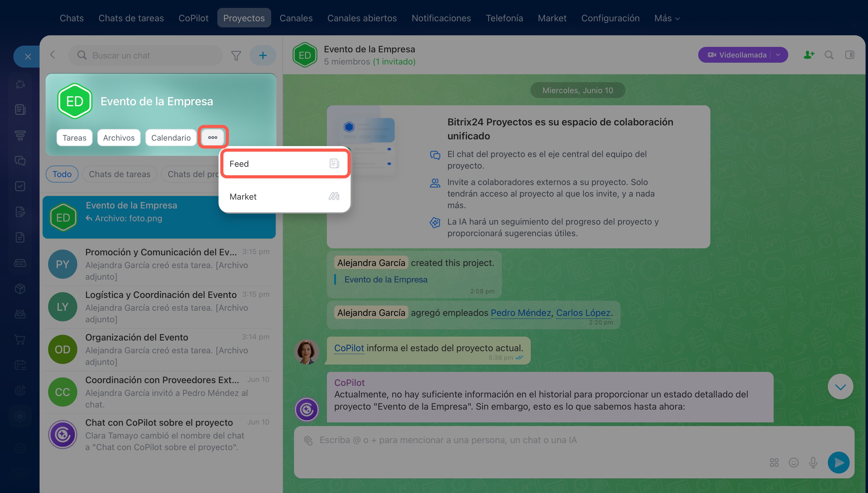Open the feed news icon in left sidebar
The width and height of the screenshot is (868, 493).
pyautogui.click(x=20, y=110)
